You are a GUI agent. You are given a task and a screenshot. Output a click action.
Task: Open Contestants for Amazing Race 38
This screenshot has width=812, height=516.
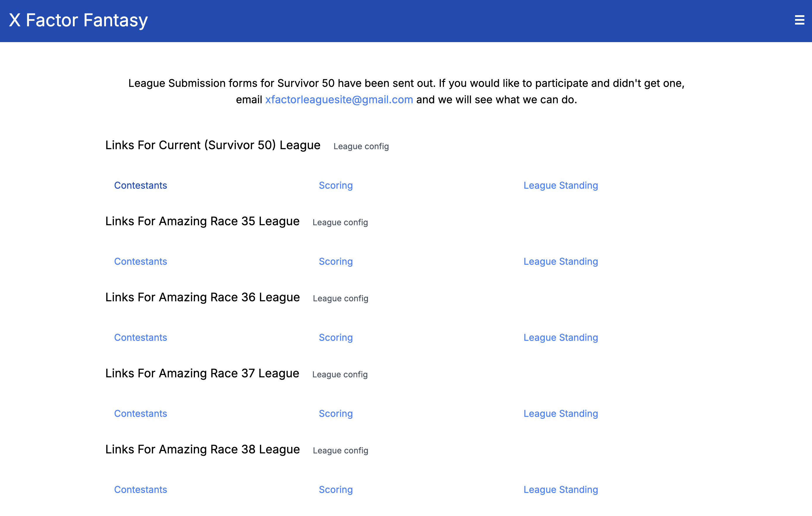coord(140,489)
